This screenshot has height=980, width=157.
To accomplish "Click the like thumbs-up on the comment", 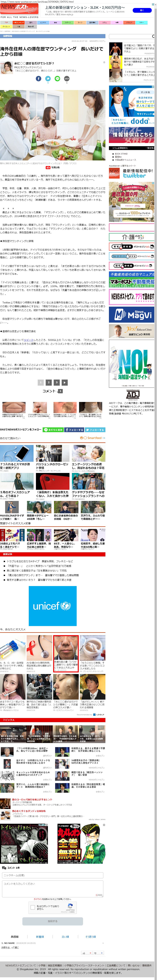I will tap(84, 953).
